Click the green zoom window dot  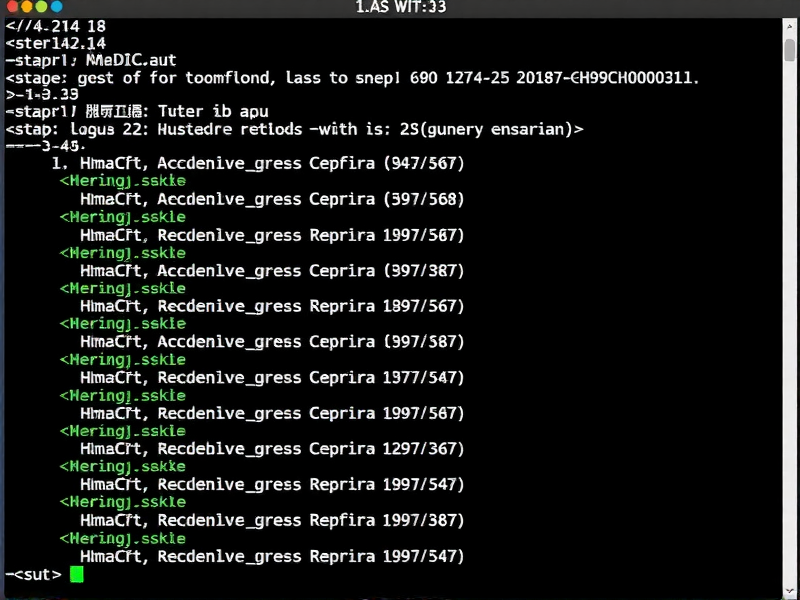41,7
